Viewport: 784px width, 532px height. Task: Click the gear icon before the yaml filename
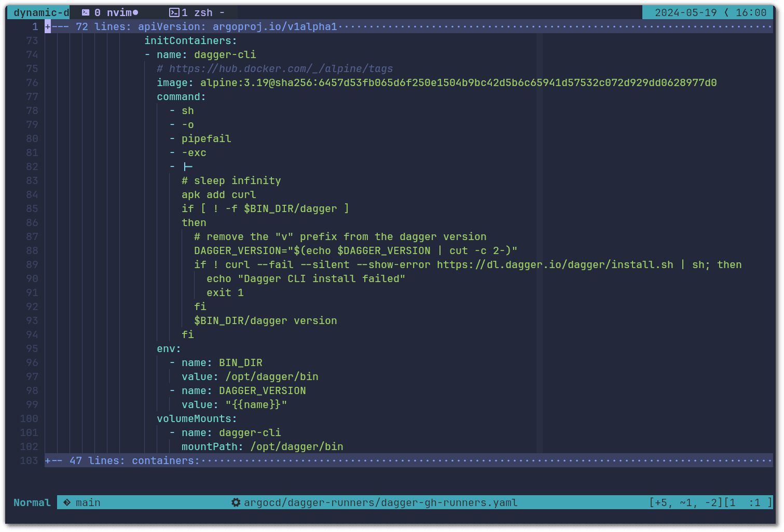[x=236, y=502]
